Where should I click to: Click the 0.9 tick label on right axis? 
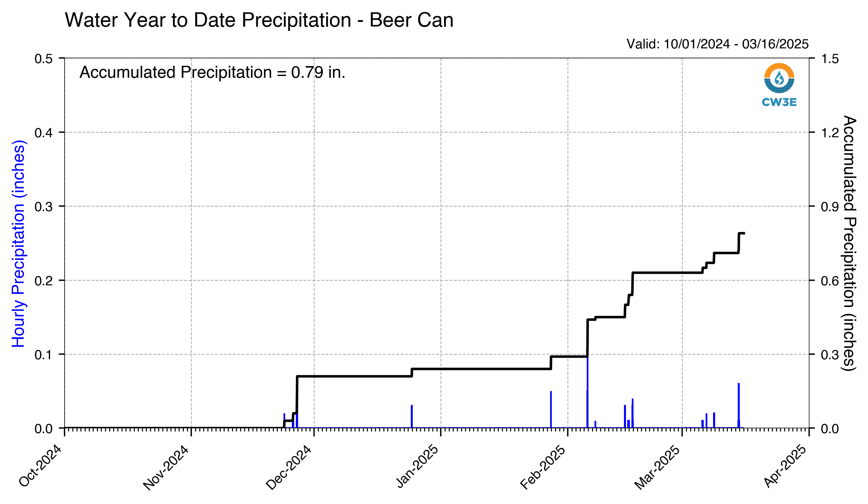point(830,207)
